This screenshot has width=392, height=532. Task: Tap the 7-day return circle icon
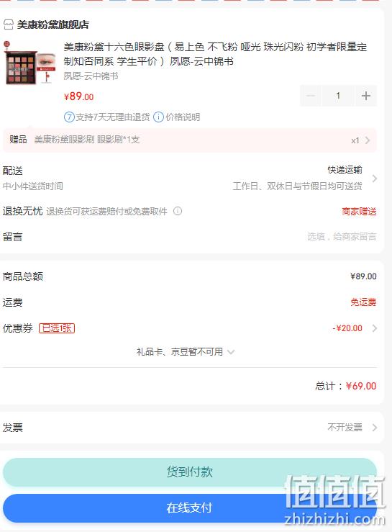69,117
